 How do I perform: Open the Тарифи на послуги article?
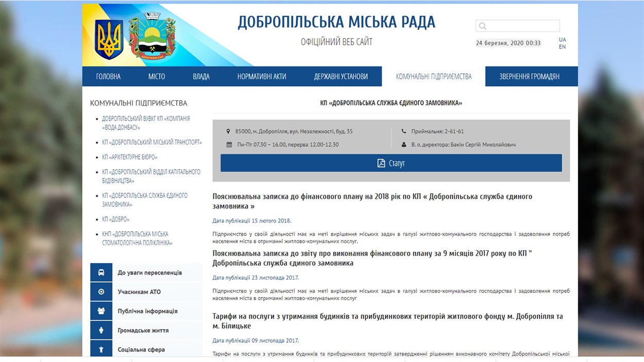click(388, 321)
